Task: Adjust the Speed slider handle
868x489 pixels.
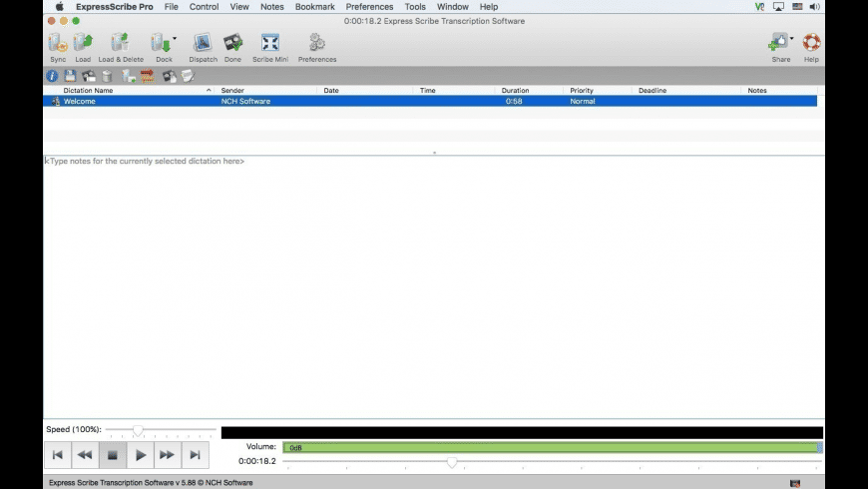Action: pyautogui.click(x=138, y=430)
